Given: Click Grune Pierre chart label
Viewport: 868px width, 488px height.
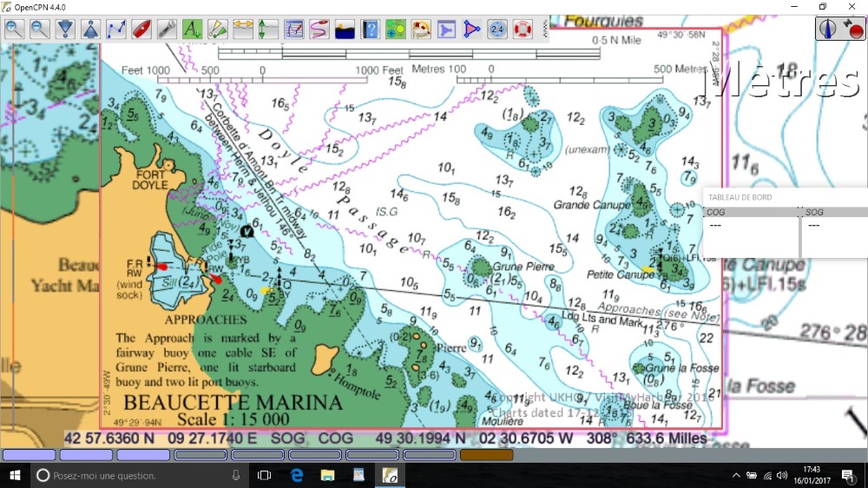Looking at the screenshot, I should tap(523, 267).
